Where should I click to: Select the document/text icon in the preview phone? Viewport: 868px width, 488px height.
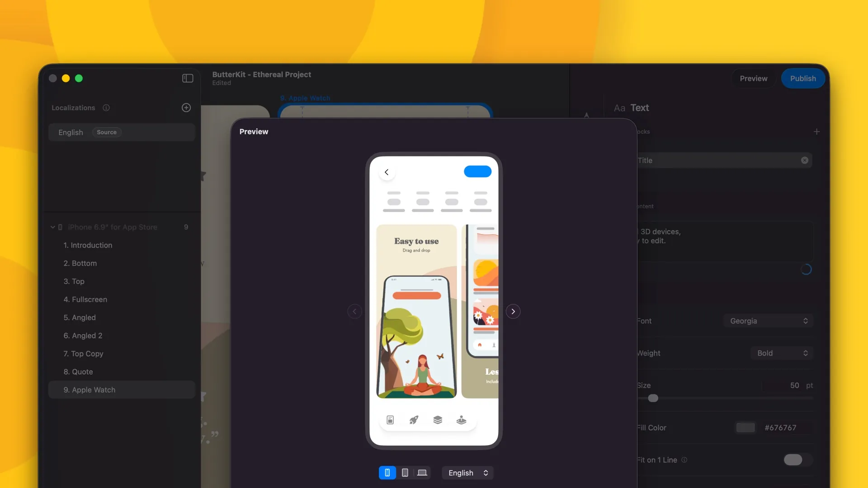tap(390, 420)
